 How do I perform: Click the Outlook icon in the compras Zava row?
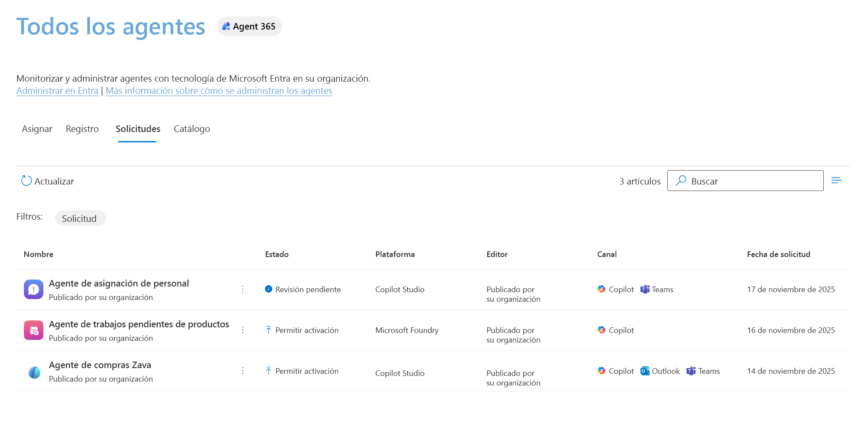pos(645,371)
